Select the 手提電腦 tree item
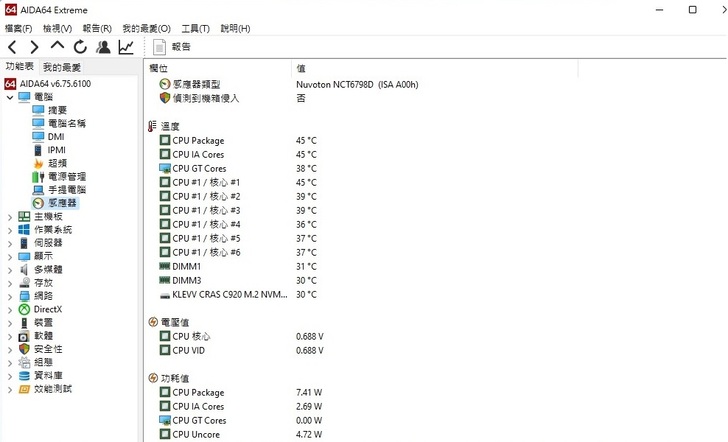This screenshot has width=728, height=442. [67, 189]
